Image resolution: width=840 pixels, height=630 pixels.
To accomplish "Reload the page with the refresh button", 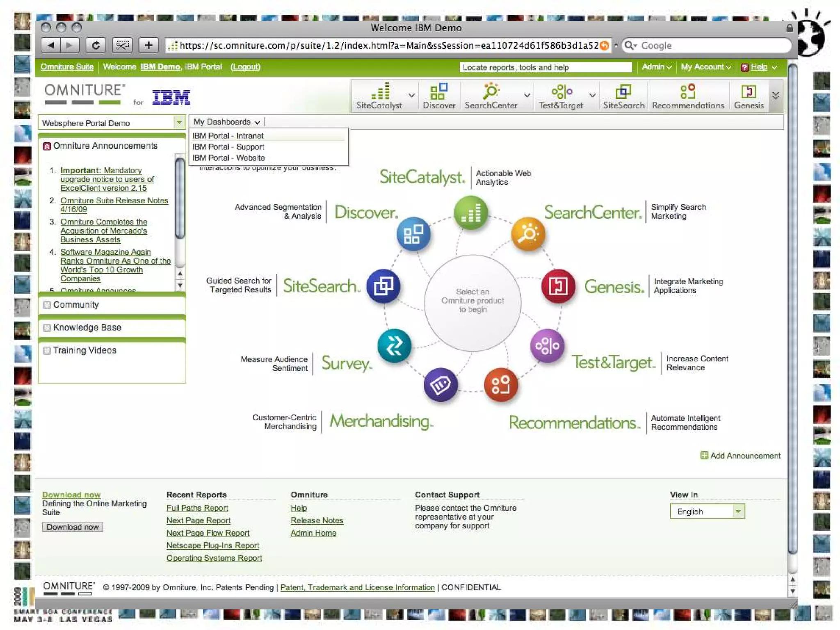I will [x=96, y=45].
